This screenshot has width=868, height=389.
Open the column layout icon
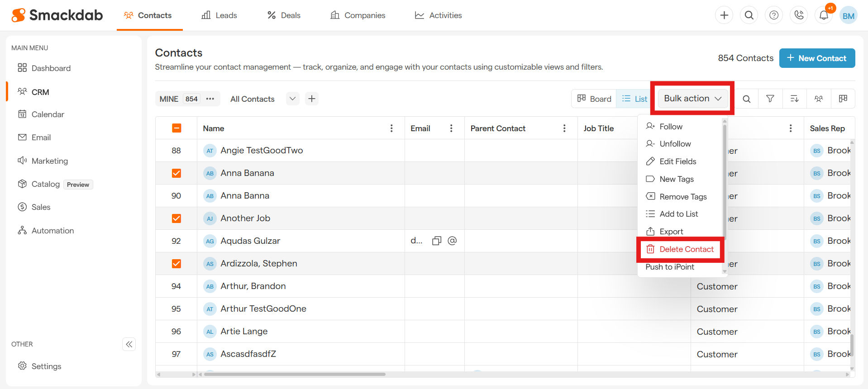pyautogui.click(x=843, y=99)
